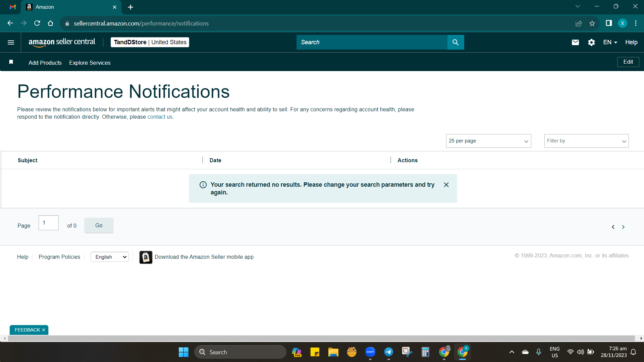Click the Windows taskbar Search box
This screenshot has width=644, height=362.
(240, 352)
